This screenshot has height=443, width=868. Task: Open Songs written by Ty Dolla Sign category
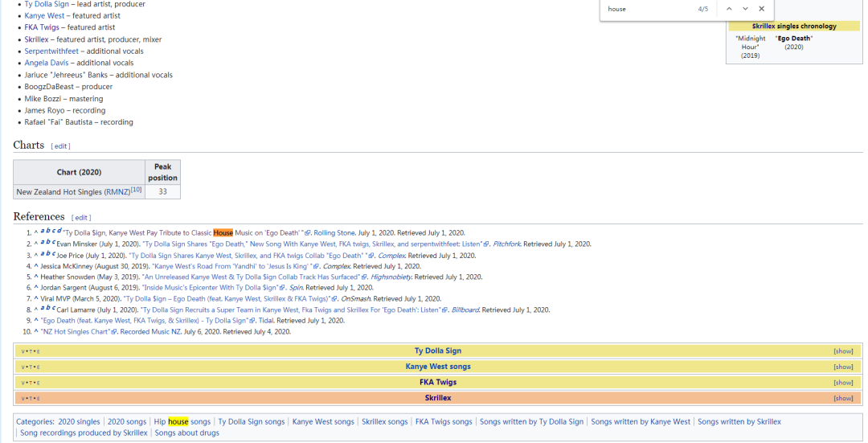pyautogui.click(x=531, y=421)
